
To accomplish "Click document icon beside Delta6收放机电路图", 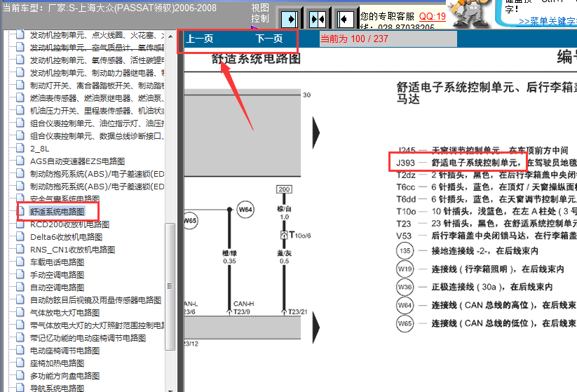I will (x=20, y=236).
